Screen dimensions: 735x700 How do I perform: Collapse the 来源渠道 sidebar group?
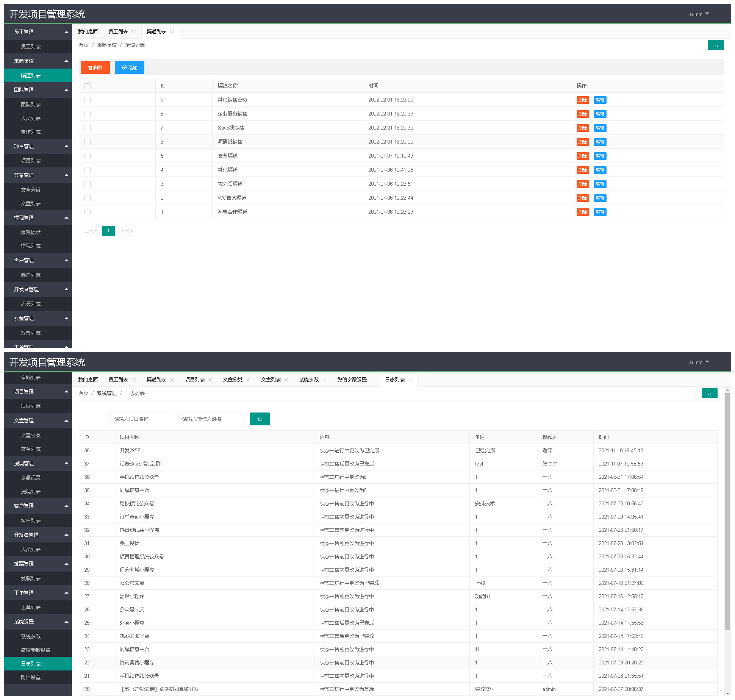(38, 61)
